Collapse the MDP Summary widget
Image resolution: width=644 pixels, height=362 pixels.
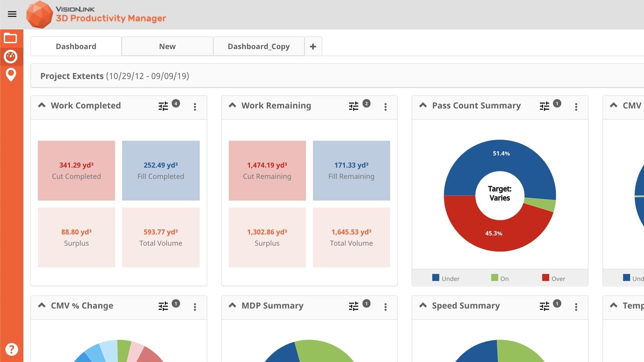click(x=232, y=305)
